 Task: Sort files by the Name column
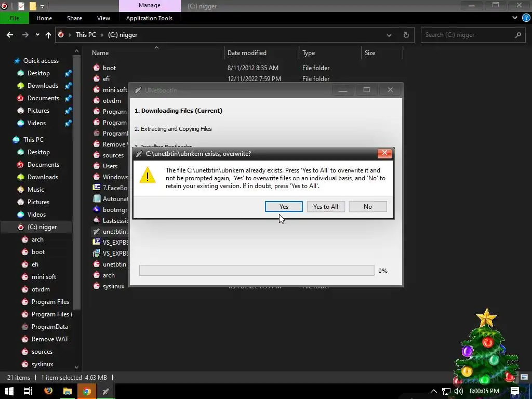pyautogui.click(x=100, y=53)
